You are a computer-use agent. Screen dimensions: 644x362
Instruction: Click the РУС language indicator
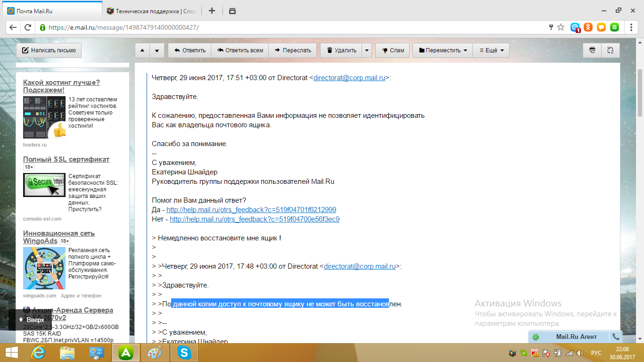point(596,353)
